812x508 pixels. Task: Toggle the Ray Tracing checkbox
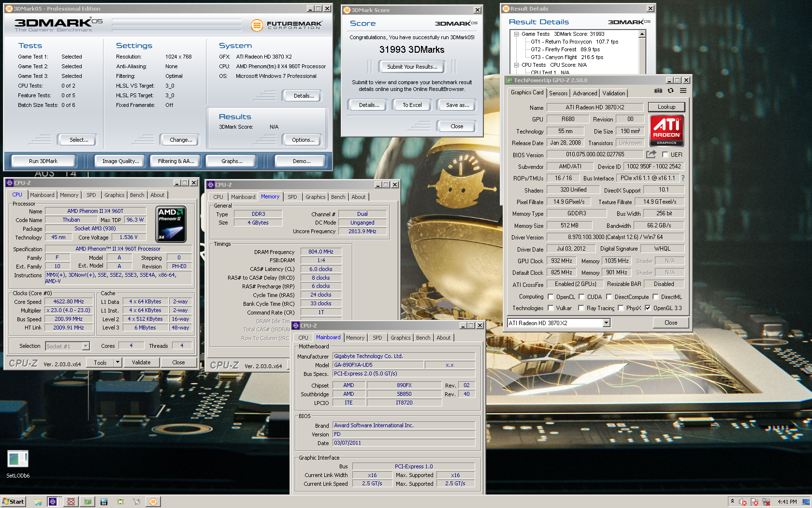[x=581, y=308]
